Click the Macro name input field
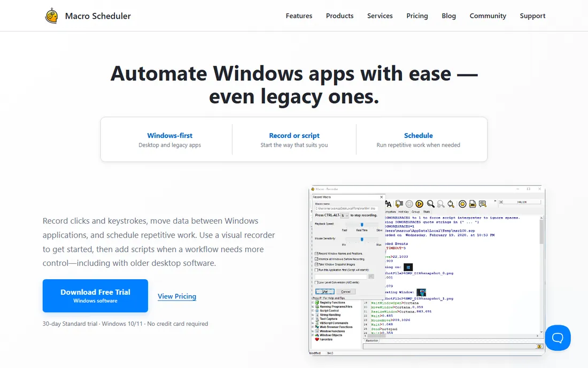 (346, 208)
